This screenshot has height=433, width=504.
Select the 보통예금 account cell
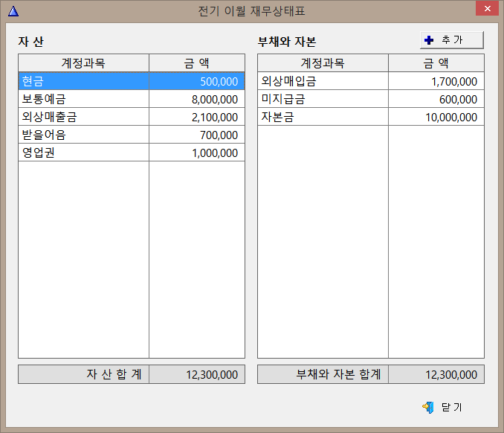tap(83, 99)
